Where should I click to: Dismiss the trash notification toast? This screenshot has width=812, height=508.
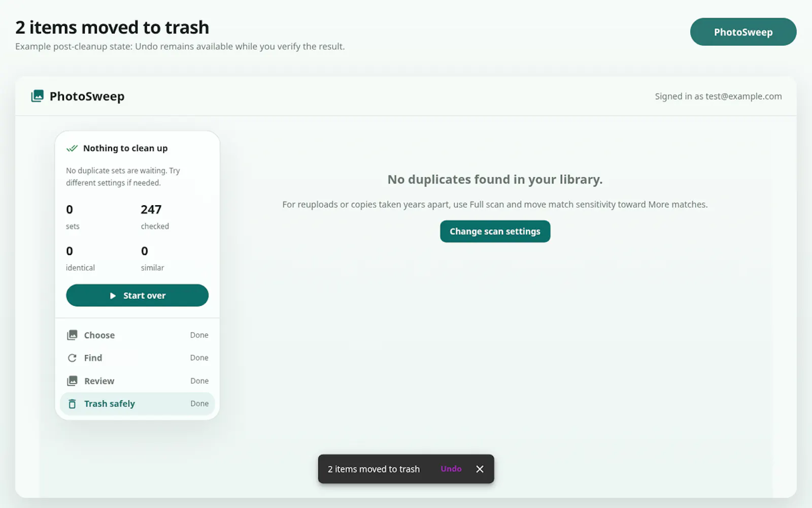pos(480,469)
